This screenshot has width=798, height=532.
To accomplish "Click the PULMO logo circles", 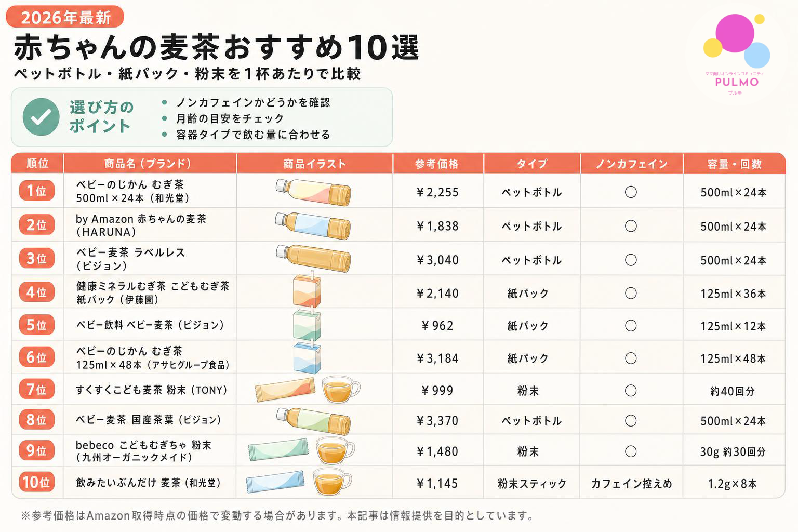I will (737, 39).
